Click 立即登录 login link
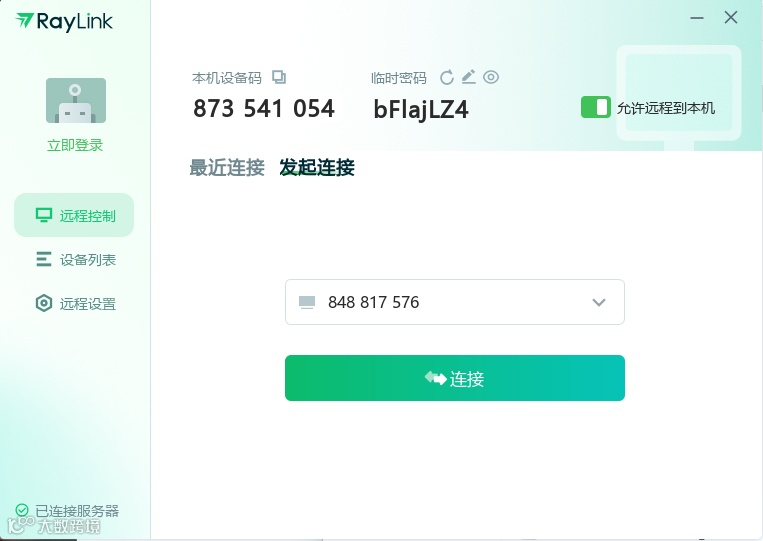The height and width of the screenshot is (541, 763). (x=75, y=145)
